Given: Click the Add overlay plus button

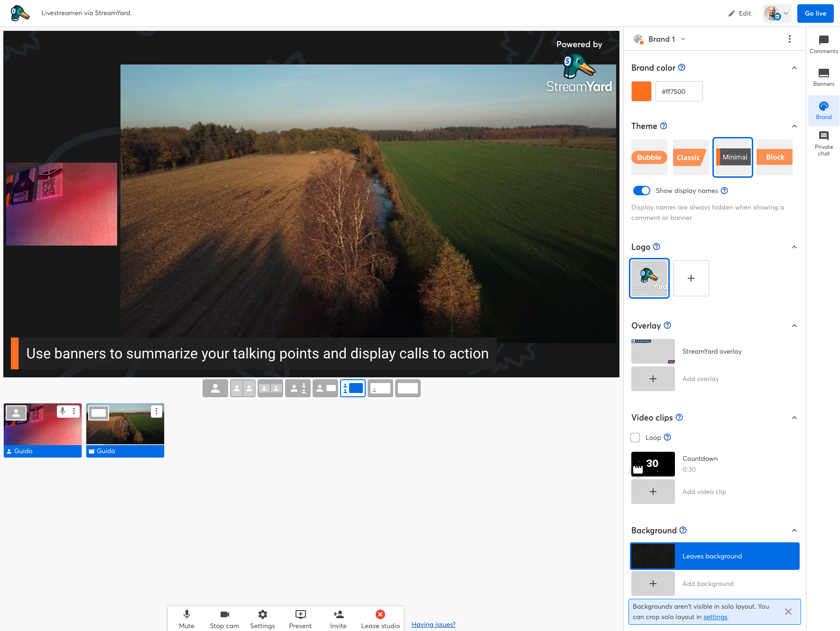Looking at the screenshot, I should pyautogui.click(x=653, y=379).
